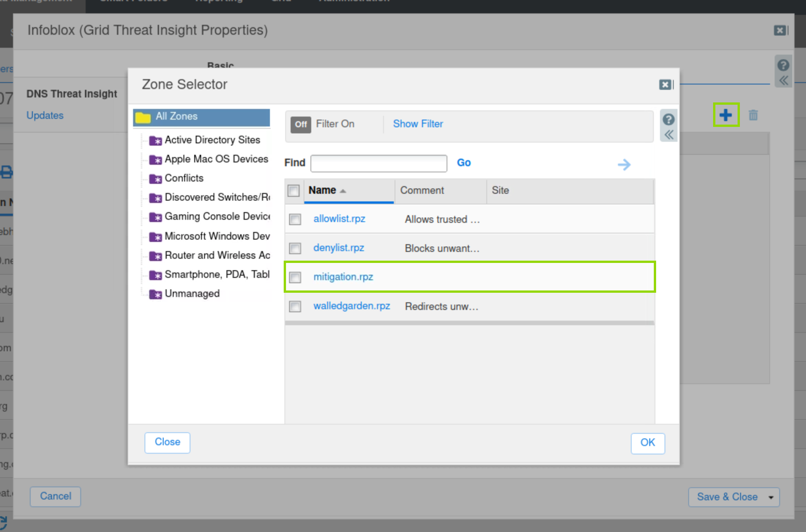
Task: Click the Show Filter link
Action: point(418,124)
